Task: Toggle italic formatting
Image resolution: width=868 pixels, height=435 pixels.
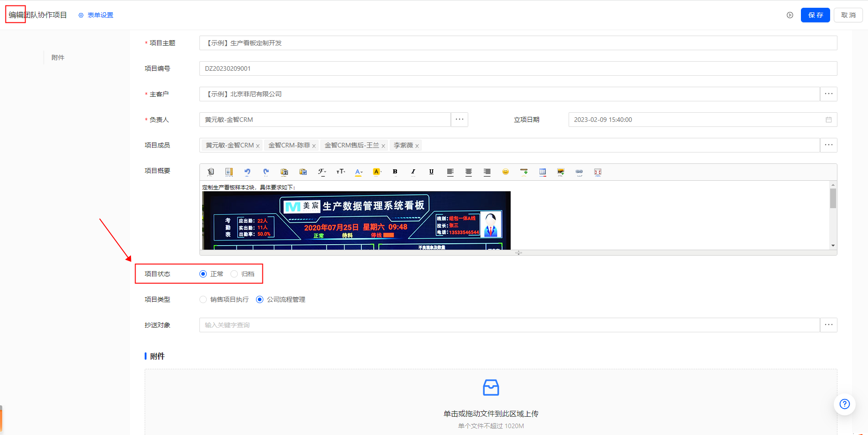Action: [x=413, y=172]
